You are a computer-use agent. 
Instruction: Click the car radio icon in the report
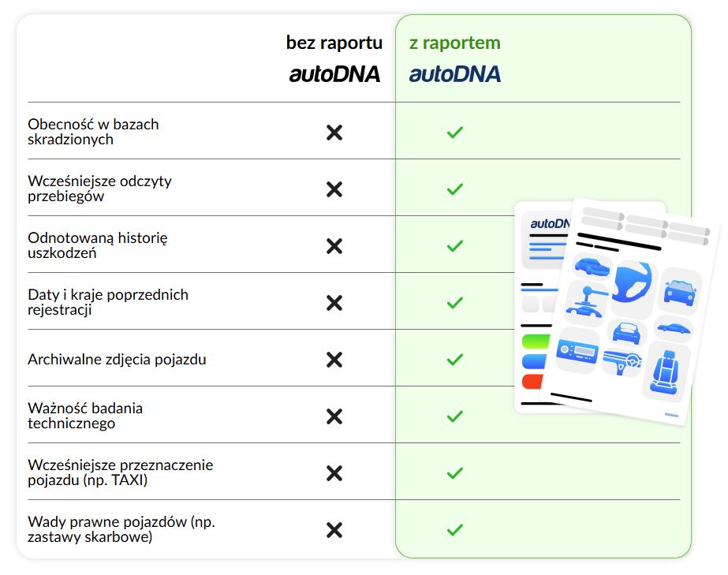click(x=577, y=349)
